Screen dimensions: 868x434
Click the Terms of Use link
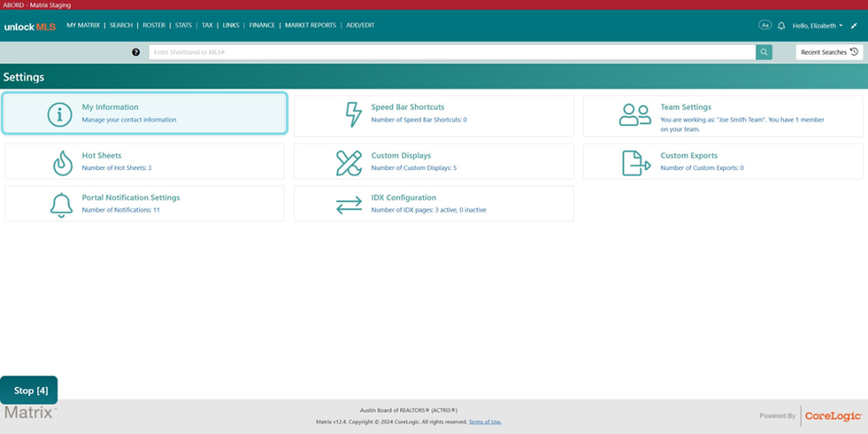pos(485,422)
